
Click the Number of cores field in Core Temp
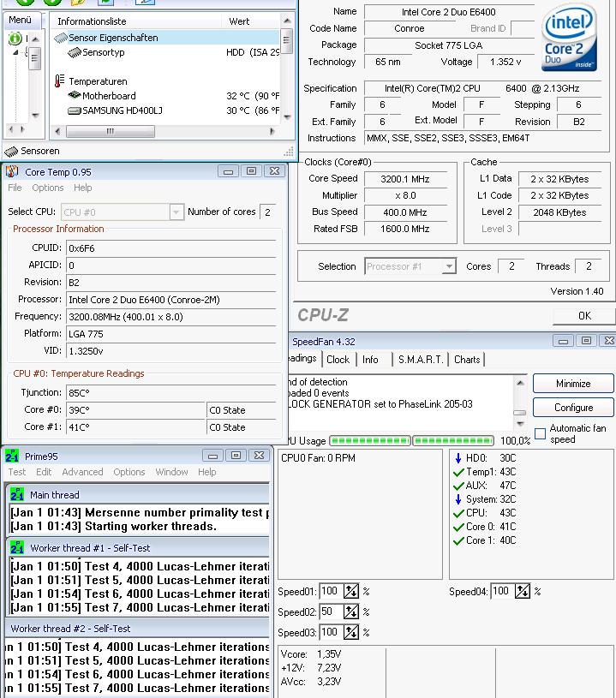(267, 212)
